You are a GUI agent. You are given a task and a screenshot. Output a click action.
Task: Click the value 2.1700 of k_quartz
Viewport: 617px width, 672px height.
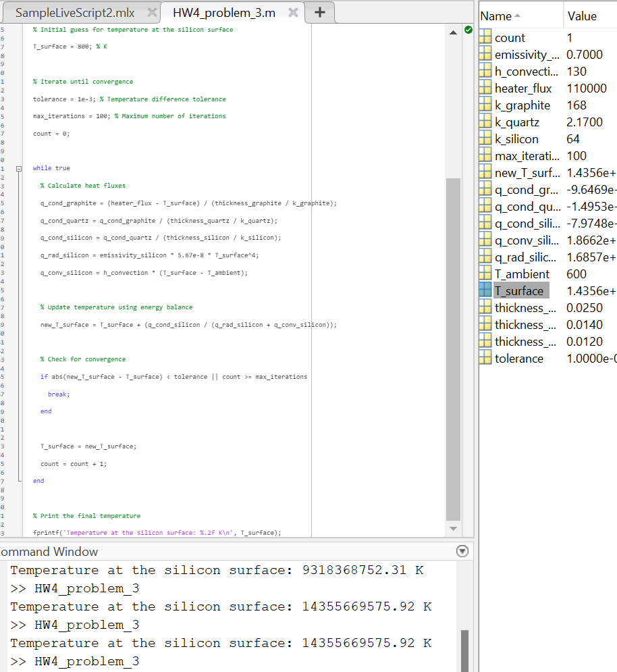click(x=585, y=122)
